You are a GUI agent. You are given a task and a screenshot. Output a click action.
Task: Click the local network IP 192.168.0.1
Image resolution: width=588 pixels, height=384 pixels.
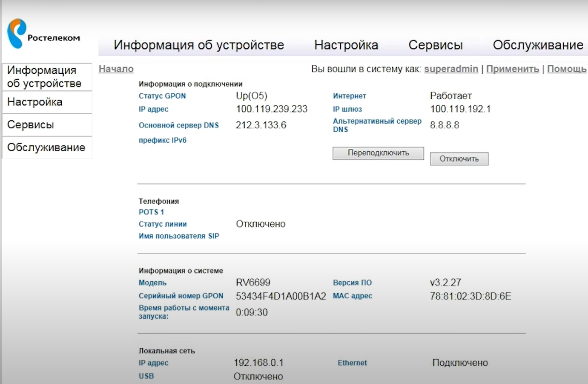258,363
